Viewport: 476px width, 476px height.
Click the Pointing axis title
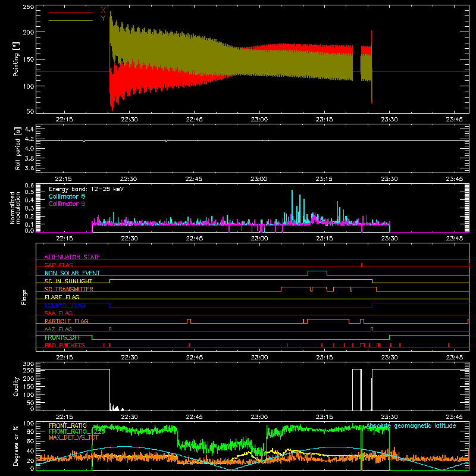point(16,59)
